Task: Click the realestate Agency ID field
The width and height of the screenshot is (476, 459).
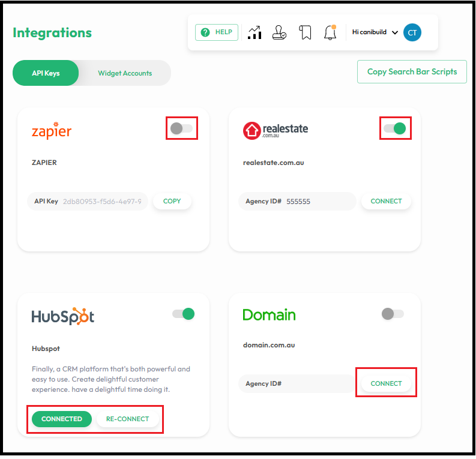Action: (x=297, y=201)
